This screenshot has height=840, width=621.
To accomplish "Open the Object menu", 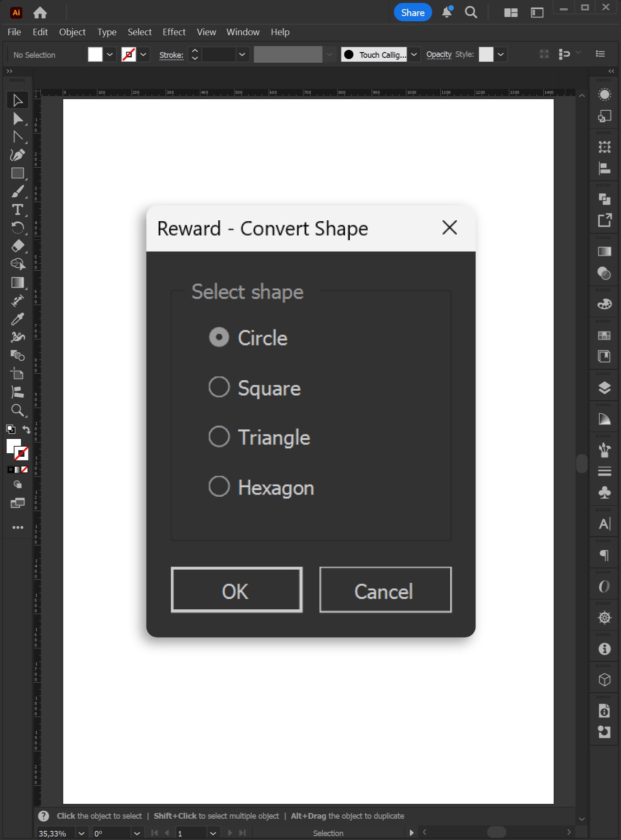I will pyautogui.click(x=72, y=32).
